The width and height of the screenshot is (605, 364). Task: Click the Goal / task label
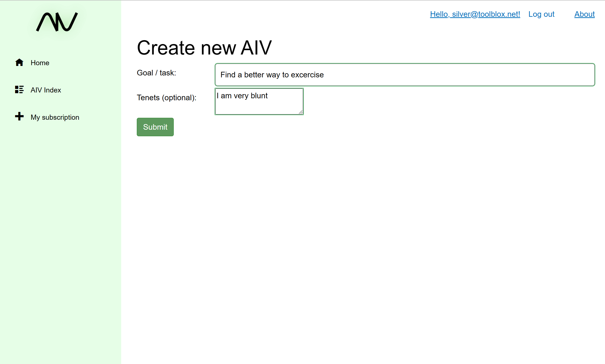point(156,73)
